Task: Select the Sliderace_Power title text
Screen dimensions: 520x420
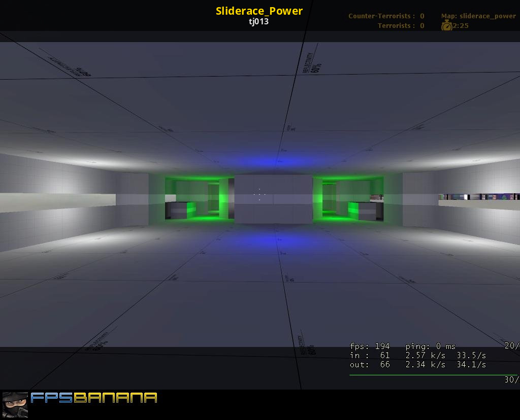Action: click(x=259, y=11)
